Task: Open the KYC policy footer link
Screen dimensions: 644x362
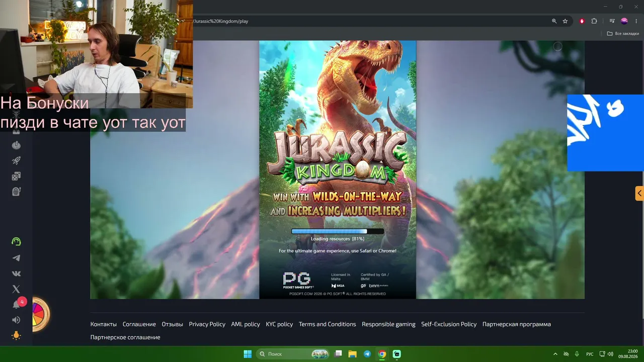Action: coord(279,324)
